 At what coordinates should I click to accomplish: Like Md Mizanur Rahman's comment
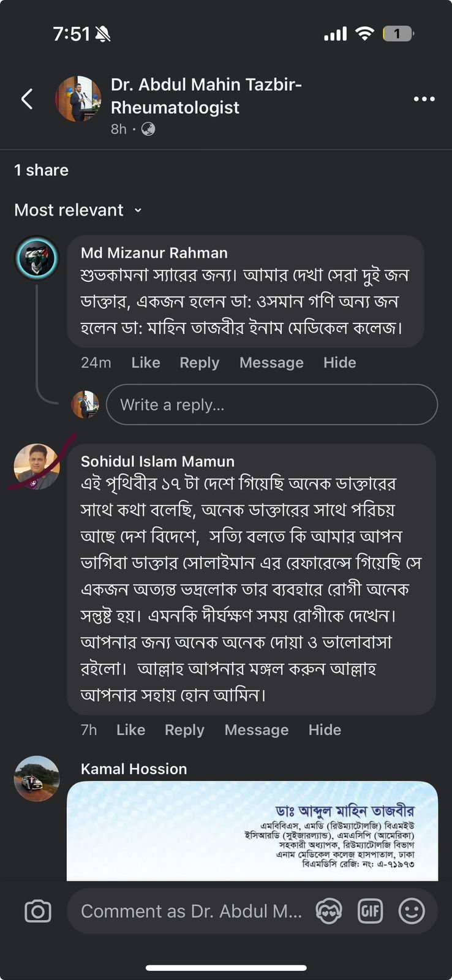pyautogui.click(x=146, y=363)
